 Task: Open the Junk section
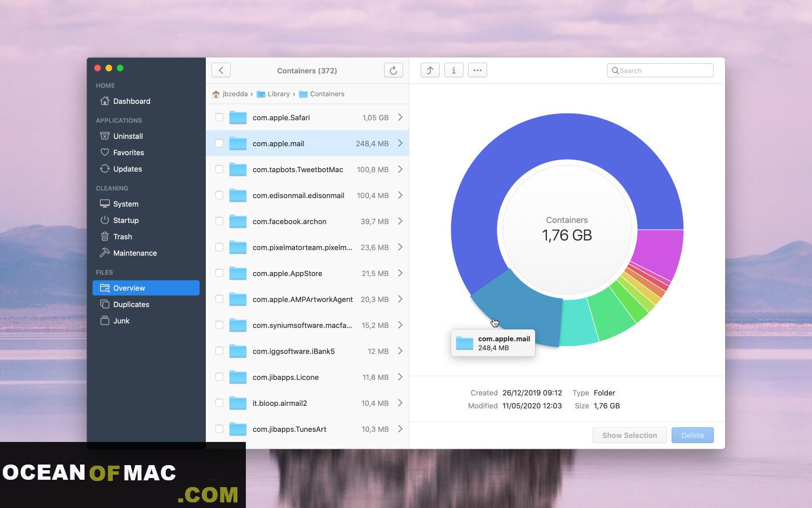[146, 321]
